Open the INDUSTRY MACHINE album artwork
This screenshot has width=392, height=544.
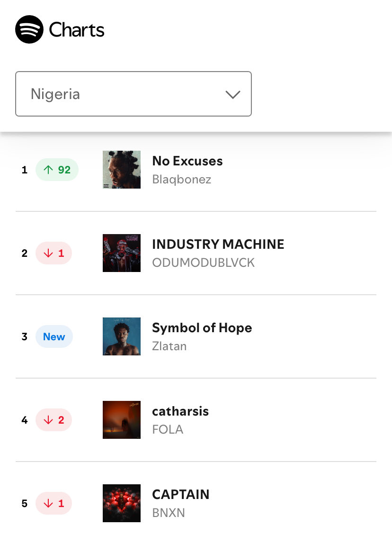[122, 253]
